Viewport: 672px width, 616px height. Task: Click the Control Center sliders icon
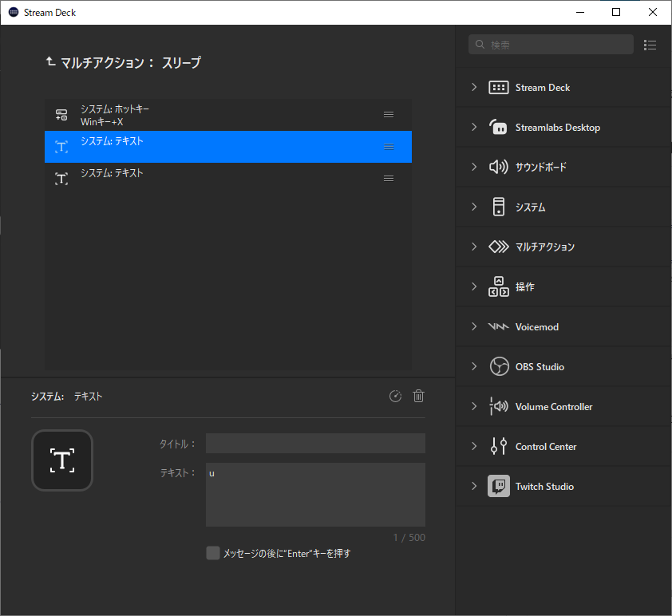pyautogui.click(x=499, y=446)
